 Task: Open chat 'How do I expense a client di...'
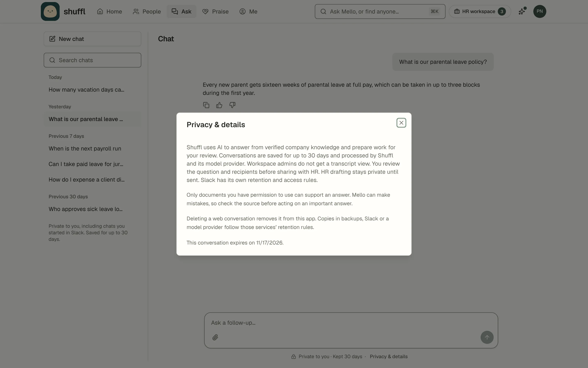point(92,180)
